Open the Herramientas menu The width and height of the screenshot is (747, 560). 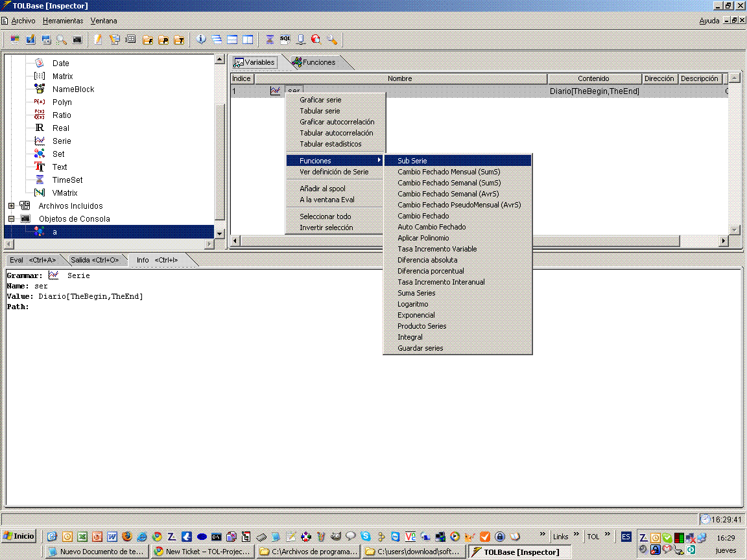tap(63, 21)
